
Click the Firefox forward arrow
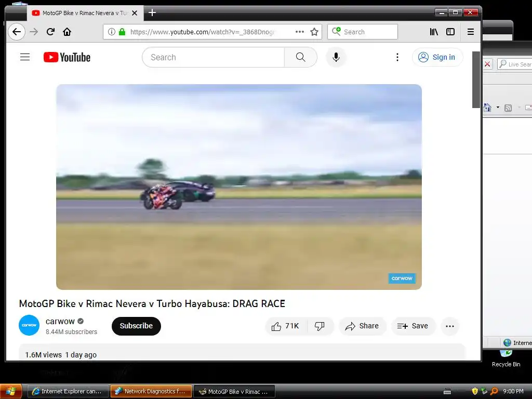point(34,32)
